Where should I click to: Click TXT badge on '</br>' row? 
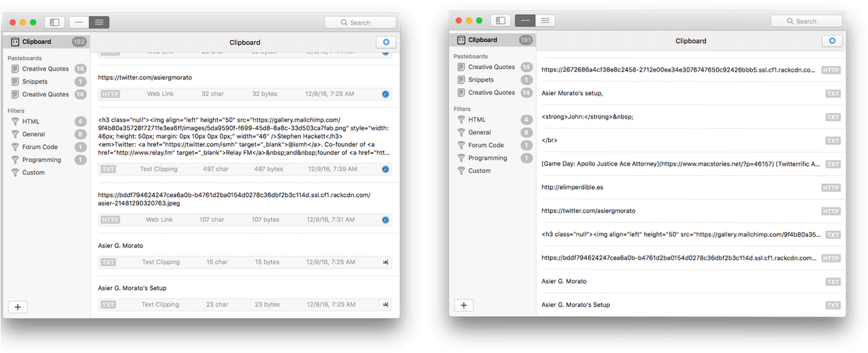click(832, 141)
